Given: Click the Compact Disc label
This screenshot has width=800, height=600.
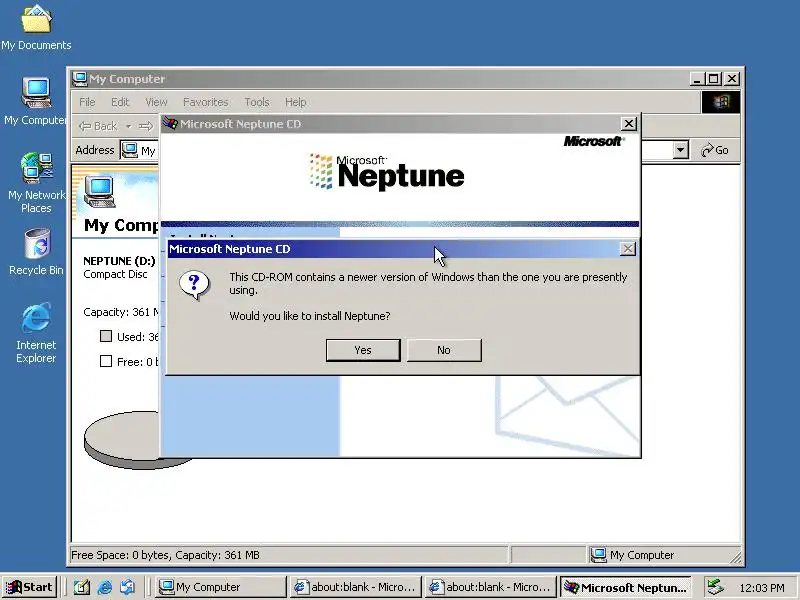Looking at the screenshot, I should (x=115, y=274).
